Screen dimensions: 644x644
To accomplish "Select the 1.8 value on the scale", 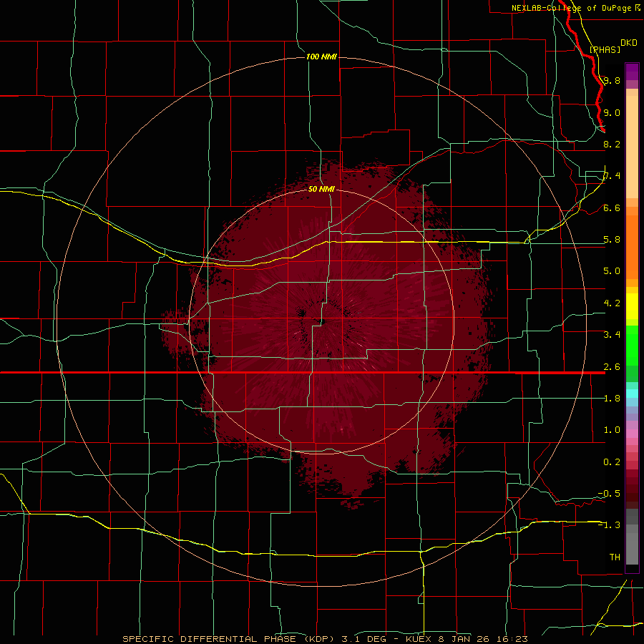I will [612, 399].
